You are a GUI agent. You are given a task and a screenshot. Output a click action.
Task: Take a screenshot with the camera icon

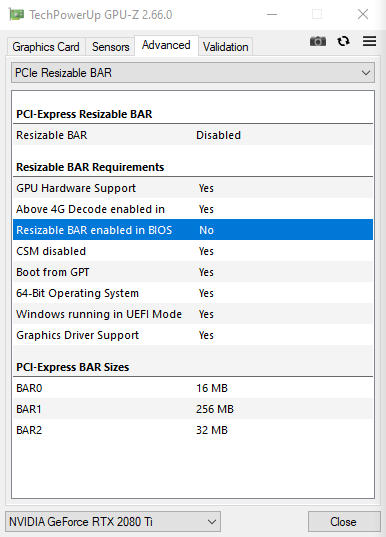tap(317, 41)
